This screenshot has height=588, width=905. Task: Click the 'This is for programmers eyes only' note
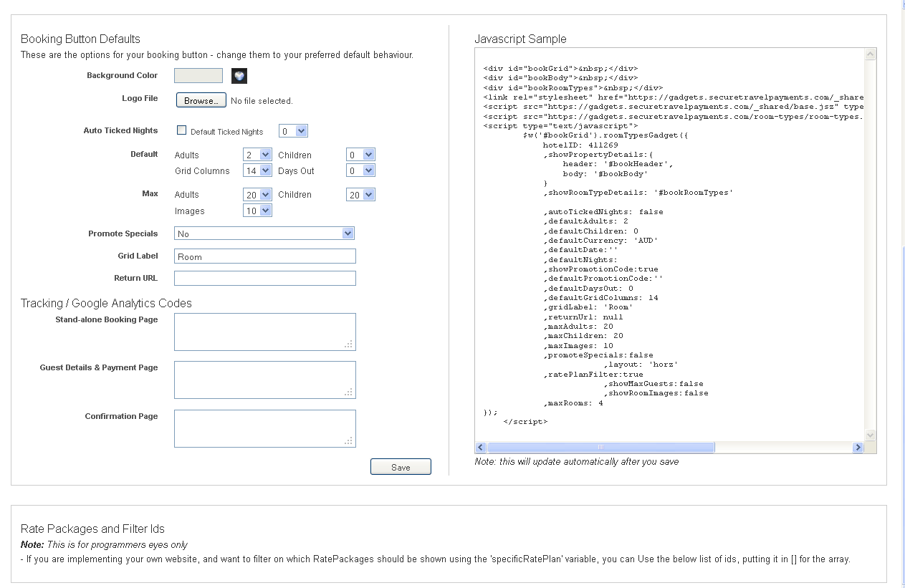point(118,545)
